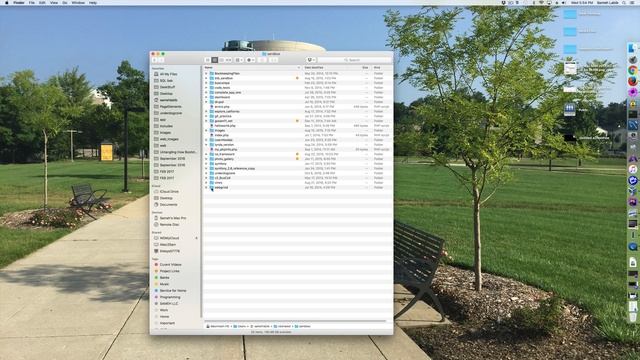This screenshot has height=360, width=640.
Task: Open the Arrange grouping dropdown
Action: (239, 60)
